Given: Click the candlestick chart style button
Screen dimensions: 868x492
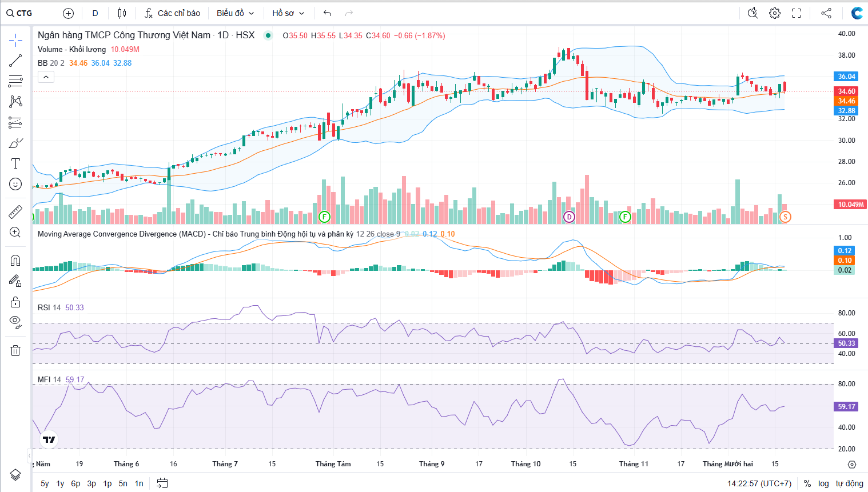Looking at the screenshot, I should [122, 13].
